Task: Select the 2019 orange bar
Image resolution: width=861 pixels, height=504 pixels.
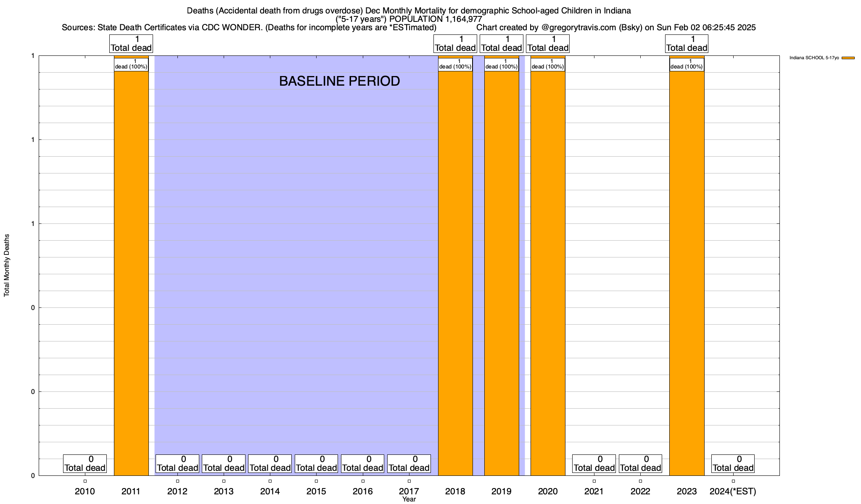Action: coord(502,265)
